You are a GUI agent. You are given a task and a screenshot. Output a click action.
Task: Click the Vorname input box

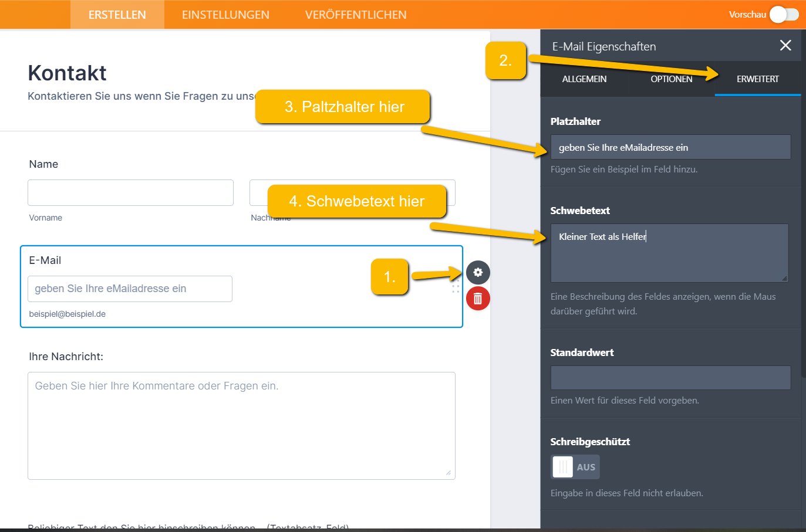tap(130, 193)
